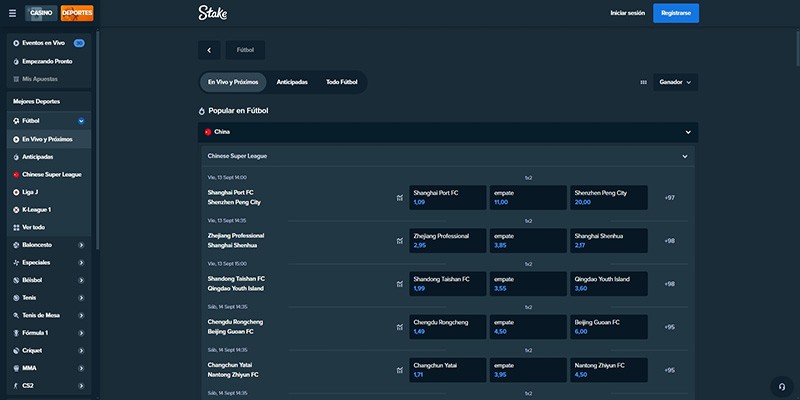Click the live events count badge
The width and height of the screenshot is (800, 400).
(x=79, y=43)
